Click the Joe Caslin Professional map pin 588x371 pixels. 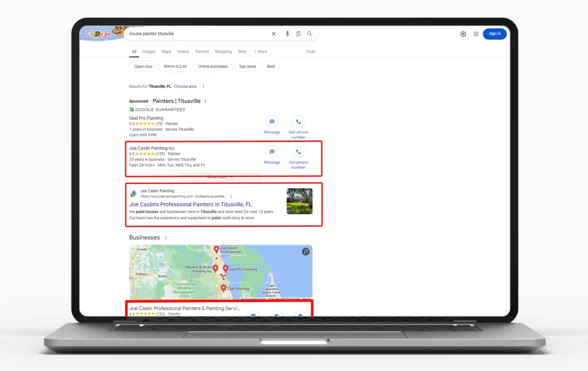(216, 249)
